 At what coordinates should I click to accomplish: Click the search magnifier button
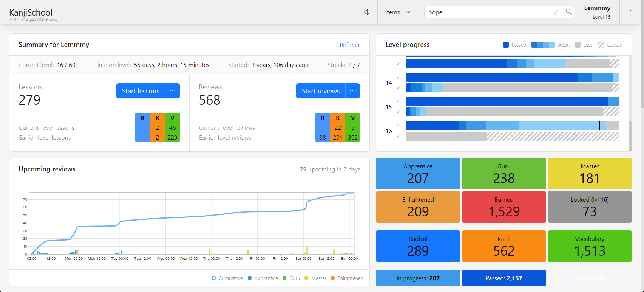click(568, 12)
